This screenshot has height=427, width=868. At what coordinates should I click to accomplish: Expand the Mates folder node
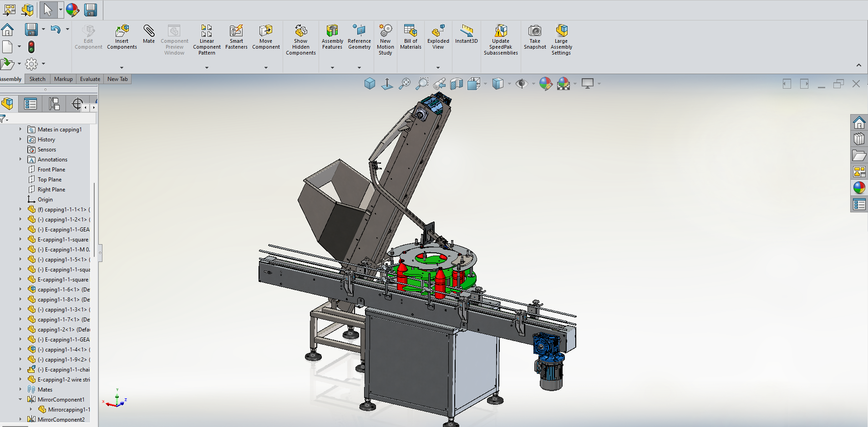point(20,390)
